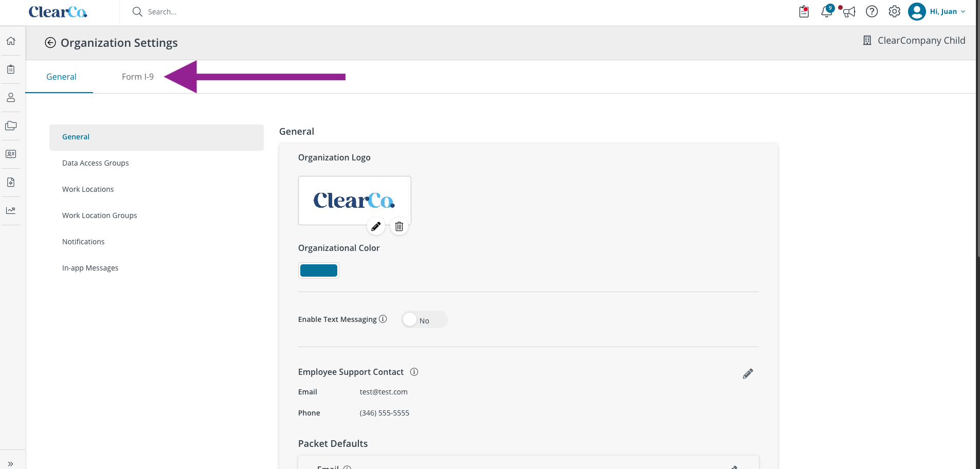Show info for Employee Support Contact
The height and width of the screenshot is (469, 980).
point(414,372)
